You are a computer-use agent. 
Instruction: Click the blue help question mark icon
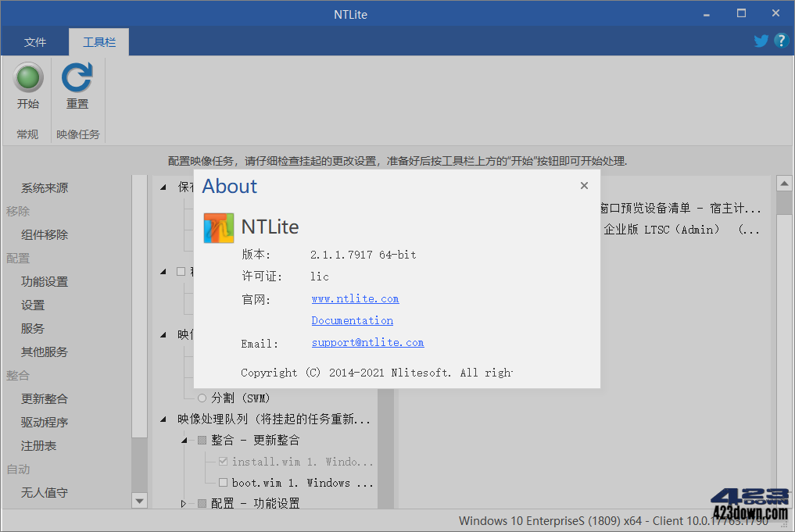[781, 40]
